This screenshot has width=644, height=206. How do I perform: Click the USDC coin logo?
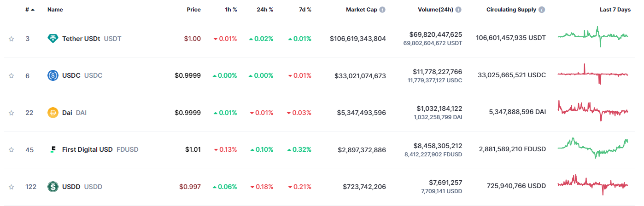point(53,75)
